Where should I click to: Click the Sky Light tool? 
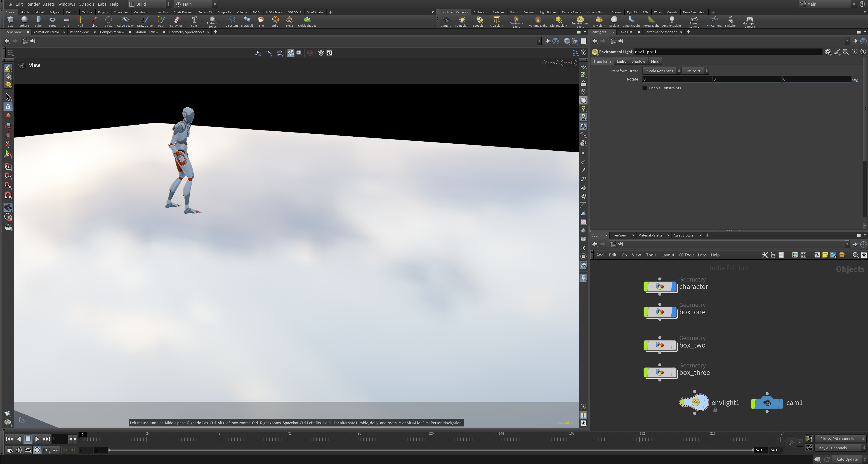599,21
